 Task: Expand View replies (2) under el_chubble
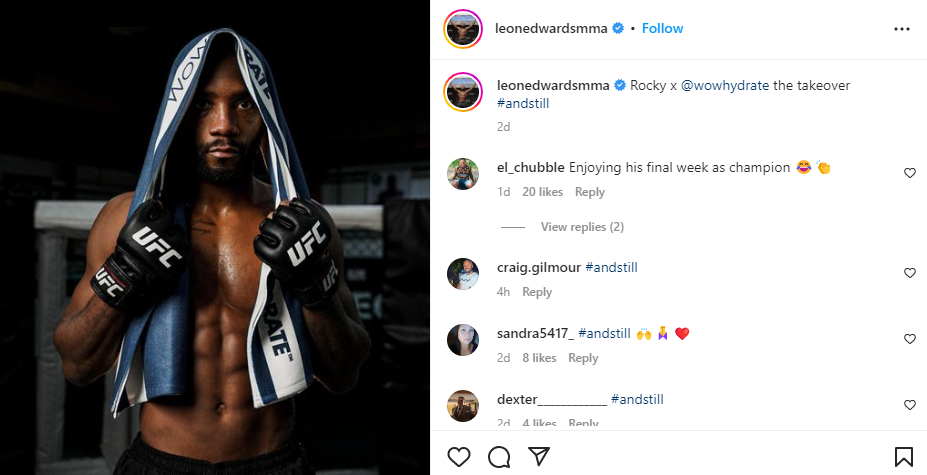[x=581, y=227]
